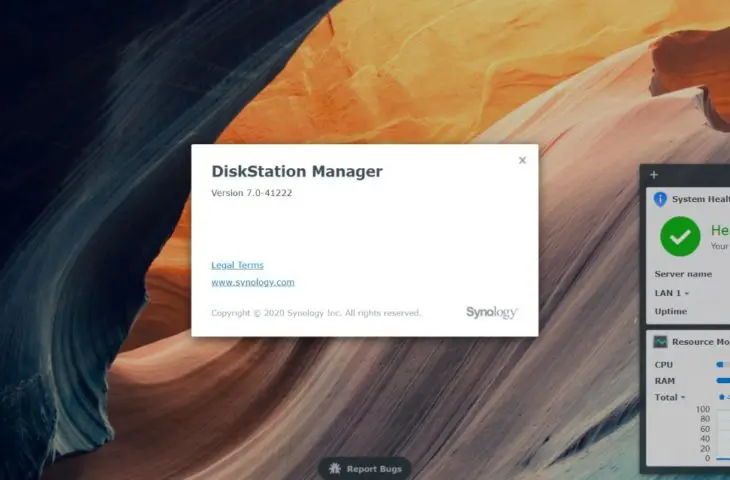Click the green checkmark health status icon
The image size is (730, 480).
point(680,237)
